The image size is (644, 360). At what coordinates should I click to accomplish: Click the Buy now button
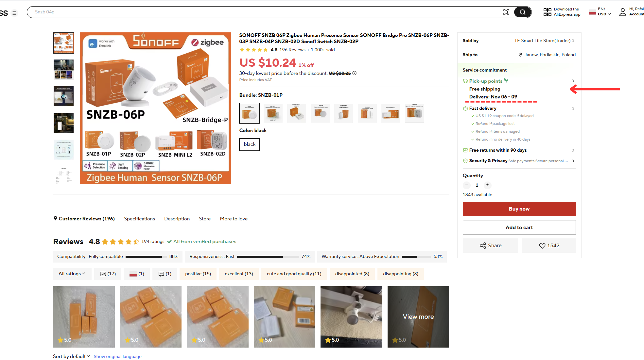click(x=519, y=209)
